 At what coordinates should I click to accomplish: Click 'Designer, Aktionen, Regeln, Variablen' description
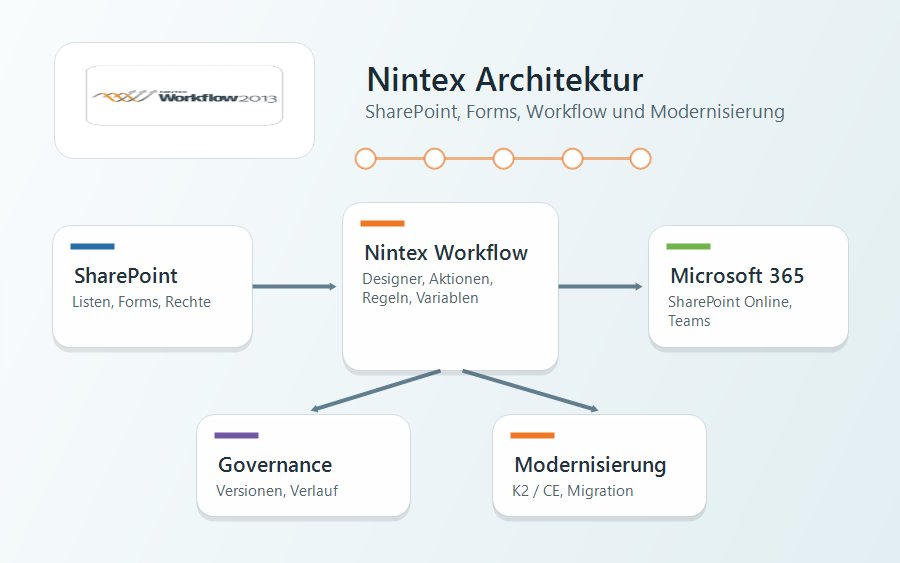[428, 288]
